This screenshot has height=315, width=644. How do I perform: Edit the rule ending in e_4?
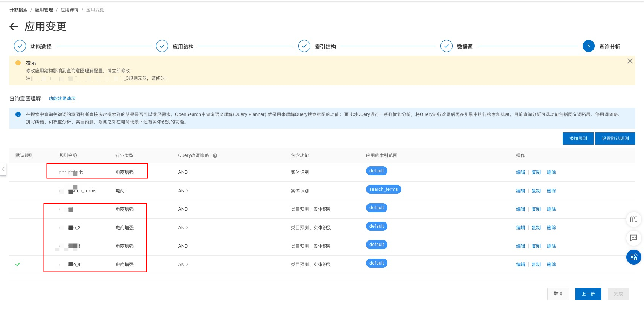521,265
